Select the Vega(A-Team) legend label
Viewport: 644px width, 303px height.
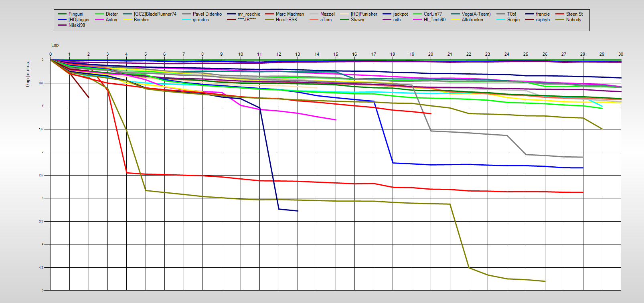tap(476, 14)
